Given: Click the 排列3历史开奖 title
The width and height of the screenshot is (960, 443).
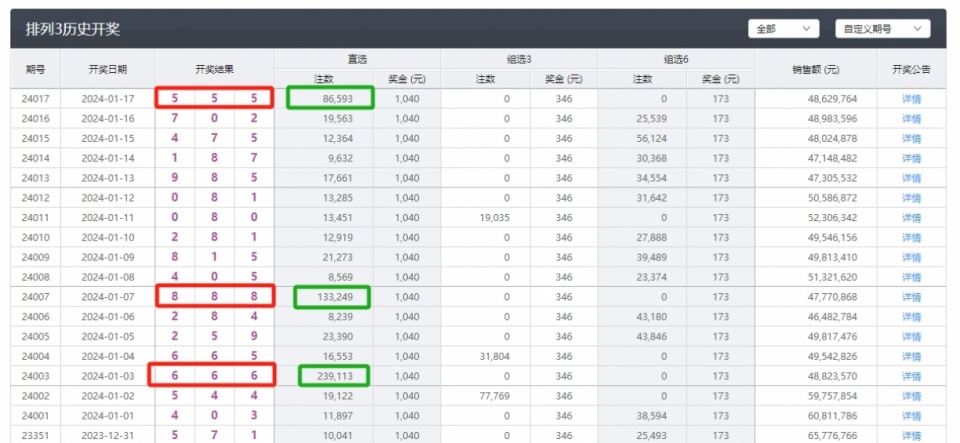Looking at the screenshot, I should click(x=73, y=29).
